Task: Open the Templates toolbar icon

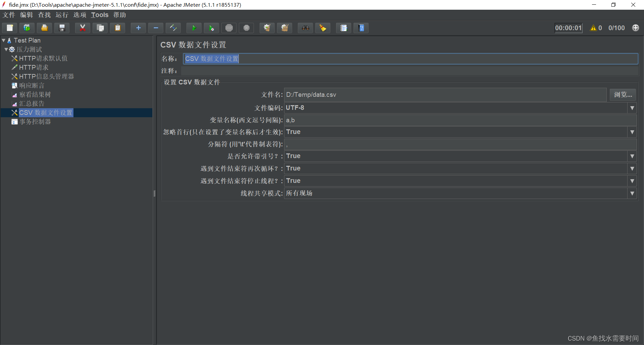Action: [x=27, y=28]
